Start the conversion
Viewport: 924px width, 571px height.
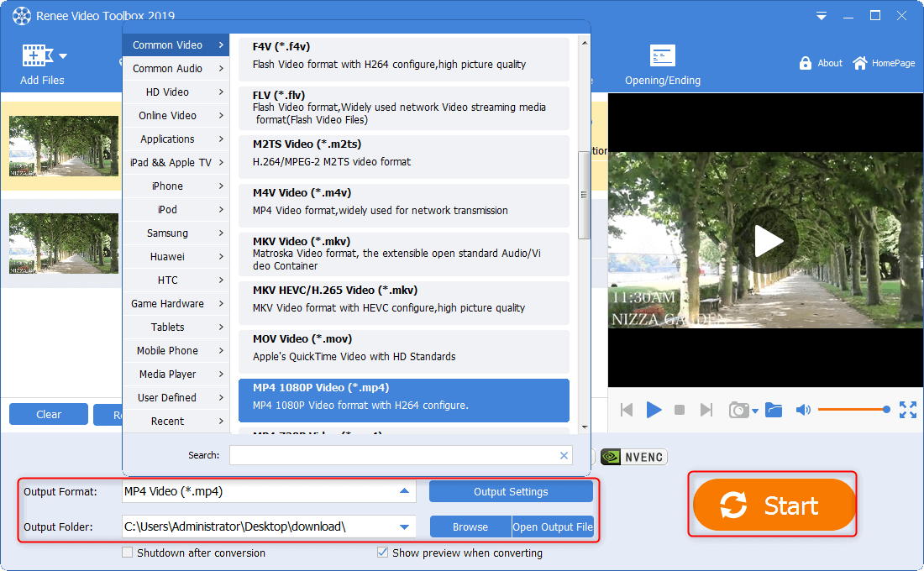[x=773, y=505]
